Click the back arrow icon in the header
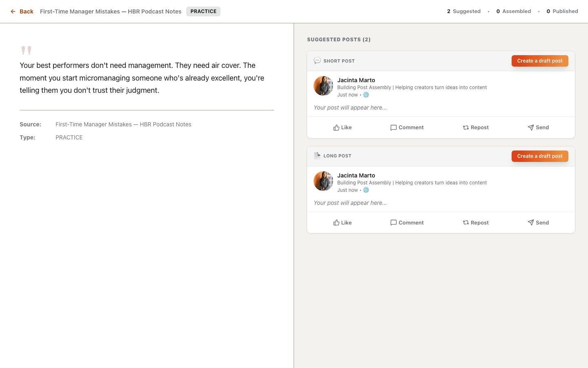Image resolution: width=588 pixels, height=368 pixels. pos(13,11)
